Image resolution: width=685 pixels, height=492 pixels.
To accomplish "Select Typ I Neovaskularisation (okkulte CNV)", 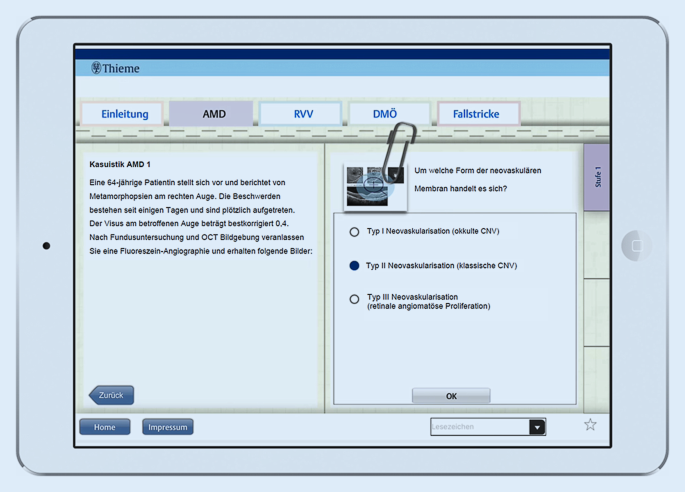I will coord(354,232).
